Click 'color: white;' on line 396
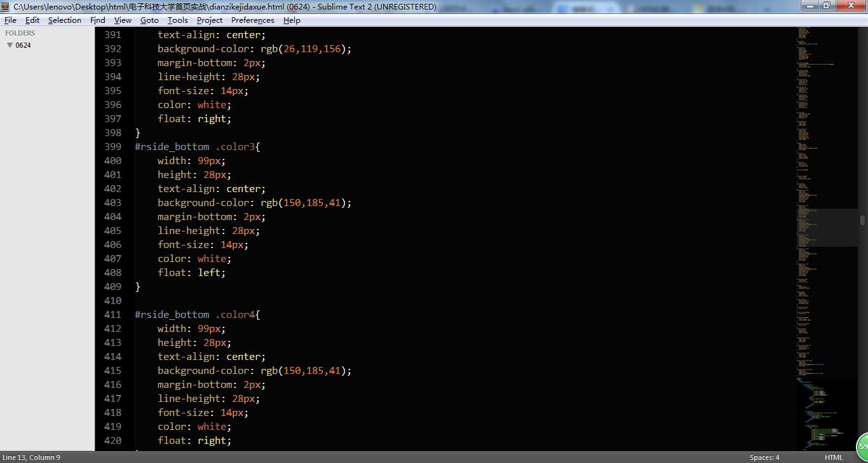The height and width of the screenshot is (463, 868). tap(194, 105)
